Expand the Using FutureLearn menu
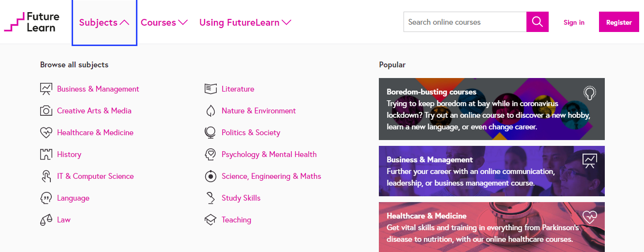Viewport: 644px width, 252px height. point(245,23)
